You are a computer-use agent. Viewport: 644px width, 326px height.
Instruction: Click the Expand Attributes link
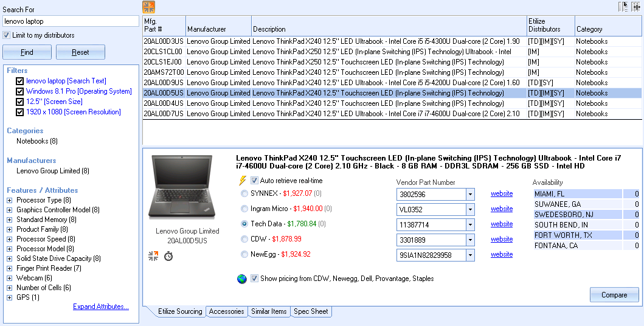pos(100,307)
